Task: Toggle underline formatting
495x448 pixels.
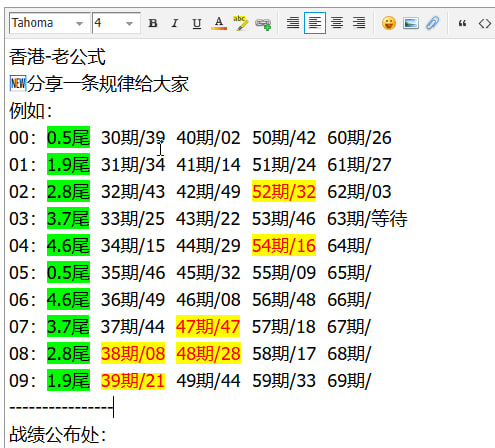Action: [197, 23]
